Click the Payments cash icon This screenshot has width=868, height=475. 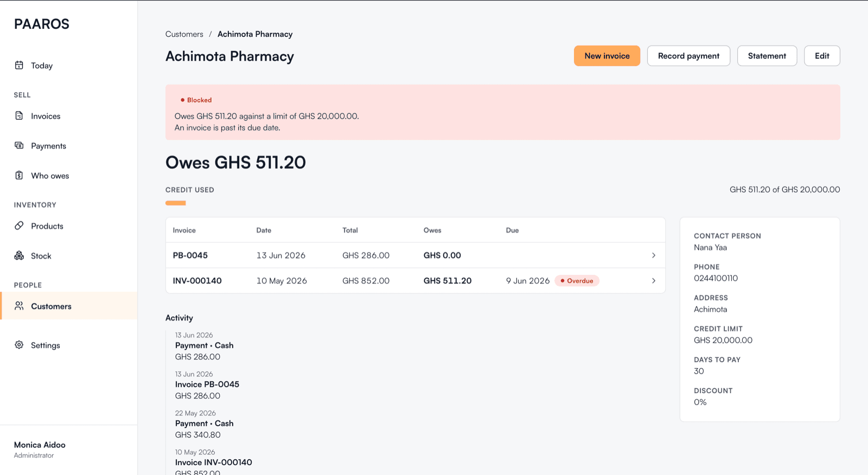[19, 145]
